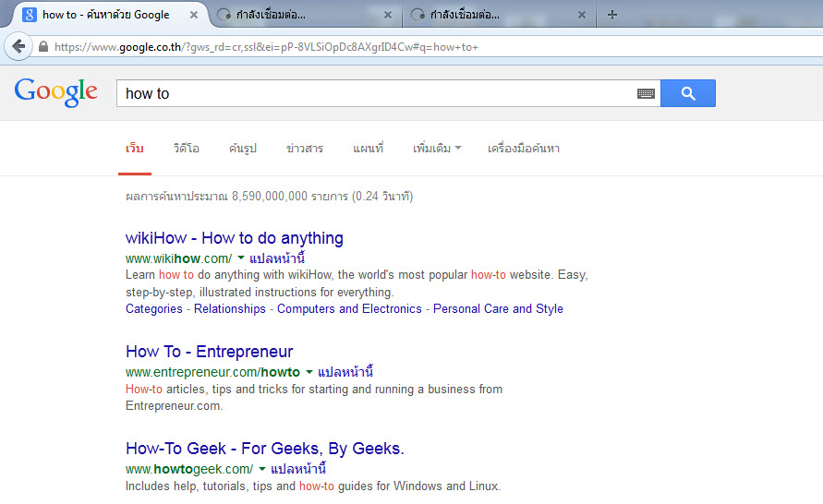Screen dimensions: 823x504
Task: Select the วิดีโอ search tab
Action: [187, 149]
